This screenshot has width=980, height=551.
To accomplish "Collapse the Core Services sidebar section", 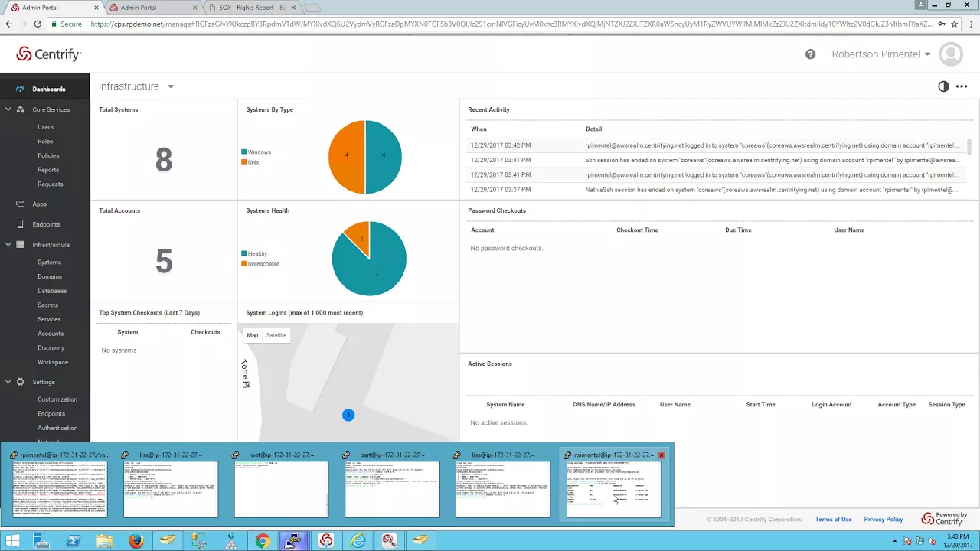I will click(8, 109).
